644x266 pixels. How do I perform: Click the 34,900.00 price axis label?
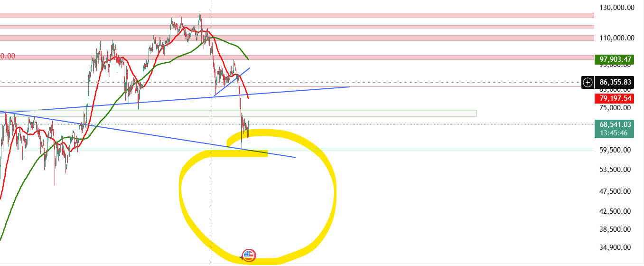(x=616, y=247)
